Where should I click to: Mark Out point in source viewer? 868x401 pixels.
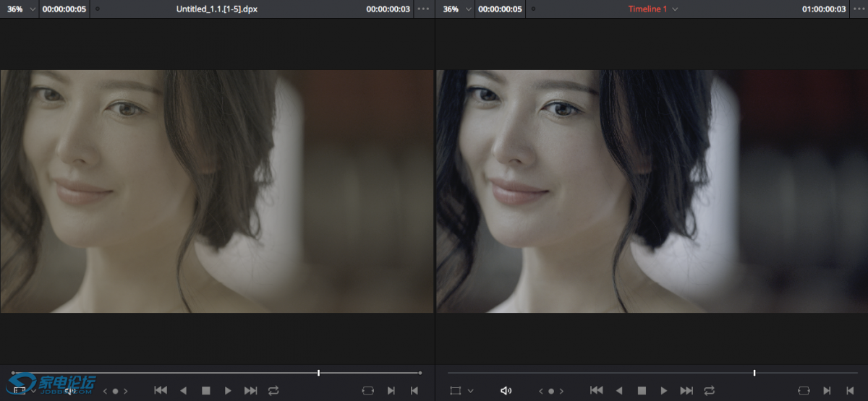click(x=412, y=390)
